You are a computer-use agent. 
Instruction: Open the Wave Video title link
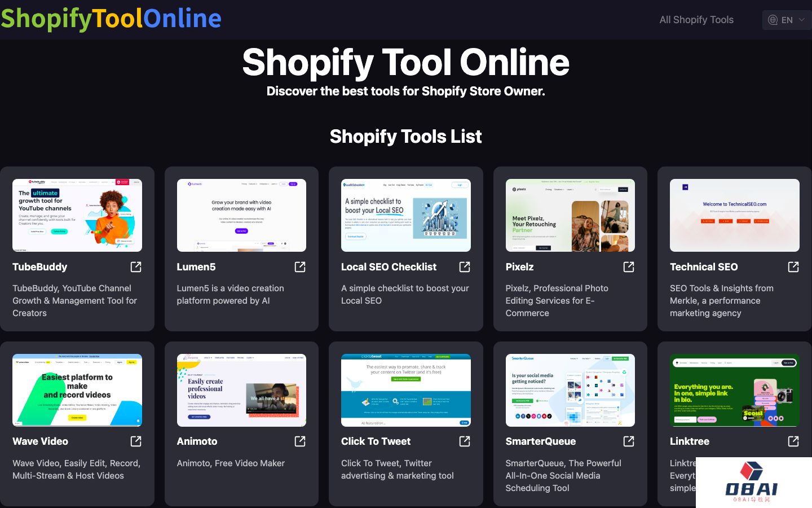tap(41, 441)
